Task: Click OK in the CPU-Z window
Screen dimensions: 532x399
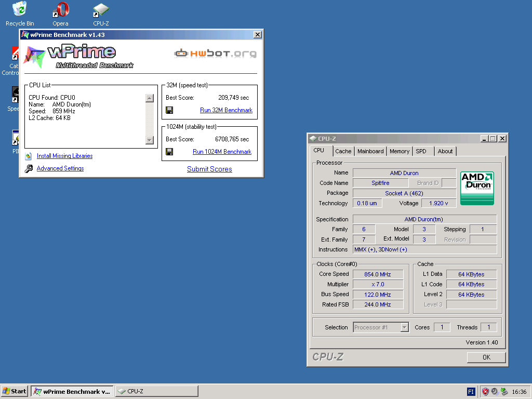Action: click(486, 357)
